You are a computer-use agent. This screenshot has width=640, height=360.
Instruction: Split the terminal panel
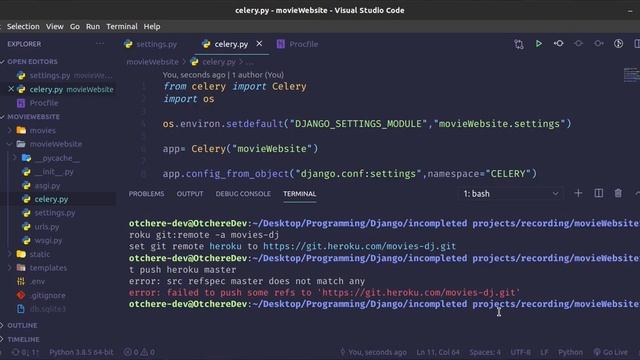click(598, 193)
